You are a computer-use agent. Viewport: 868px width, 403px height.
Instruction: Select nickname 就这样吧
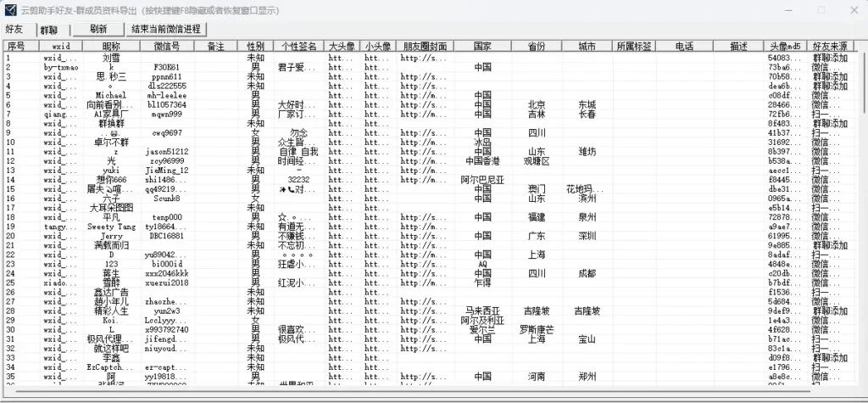tap(111, 349)
